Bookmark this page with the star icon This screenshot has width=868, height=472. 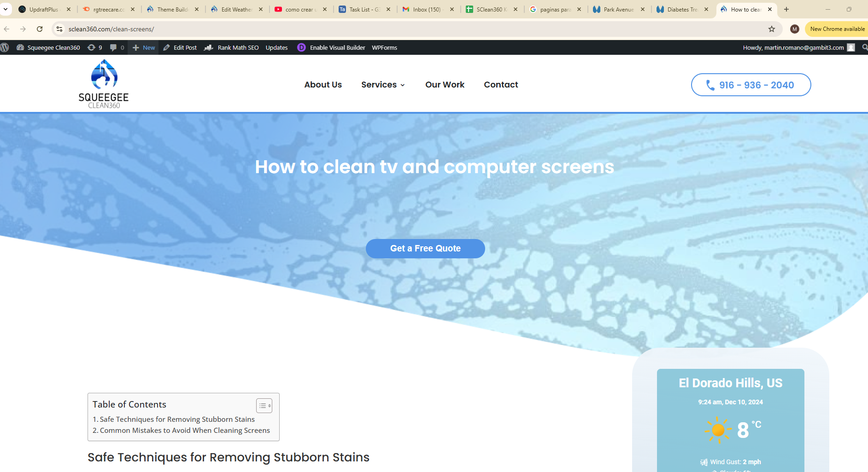(x=772, y=29)
